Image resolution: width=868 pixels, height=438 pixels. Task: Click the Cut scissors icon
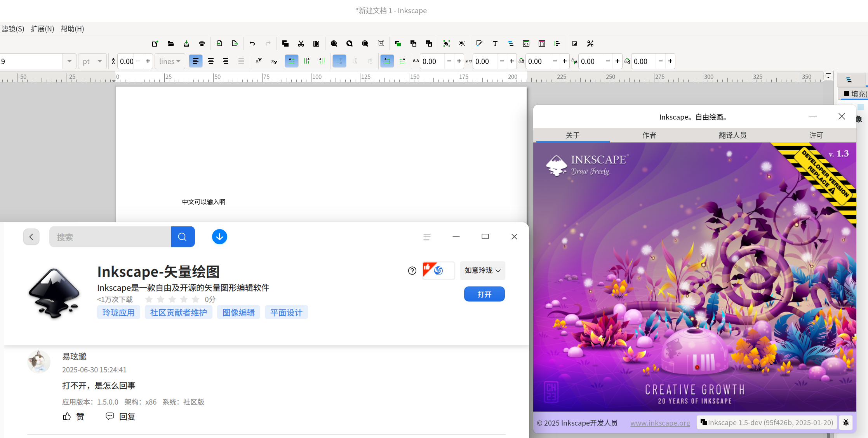[x=301, y=43]
